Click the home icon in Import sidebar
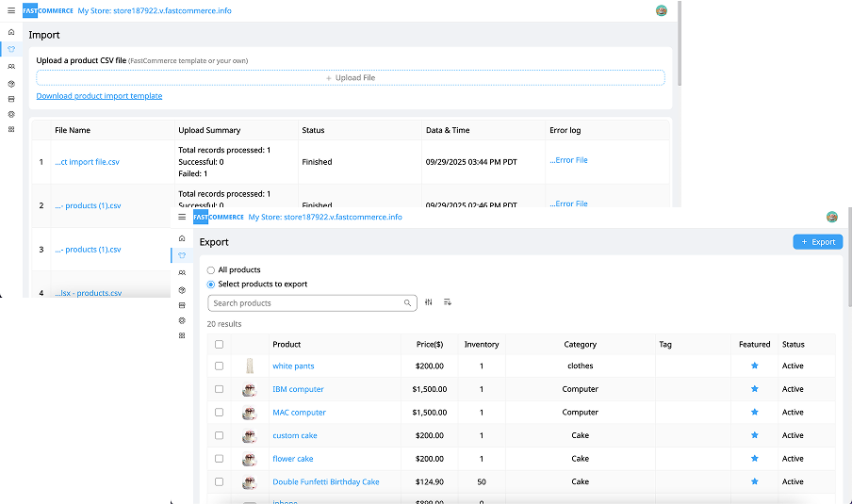Image resolution: width=852 pixels, height=504 pixels. 11,32
